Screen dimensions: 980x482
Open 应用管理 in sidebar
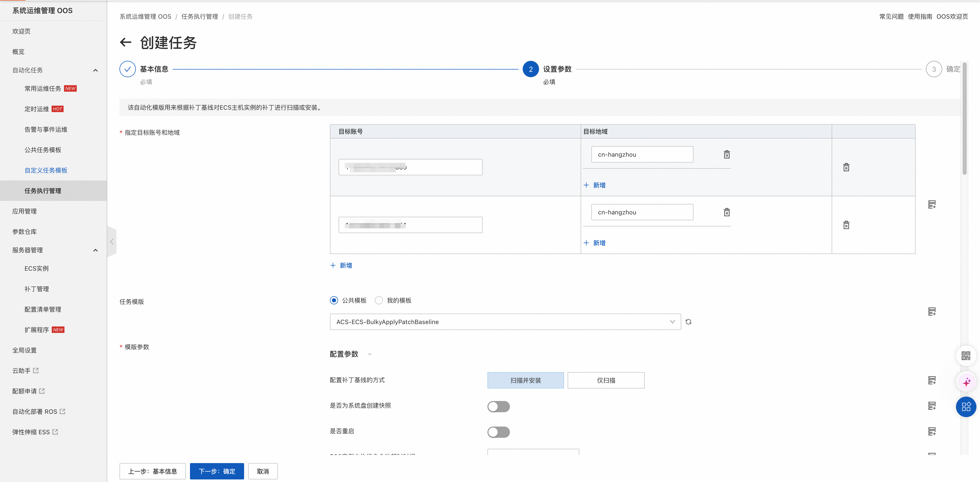click(24, 211)
